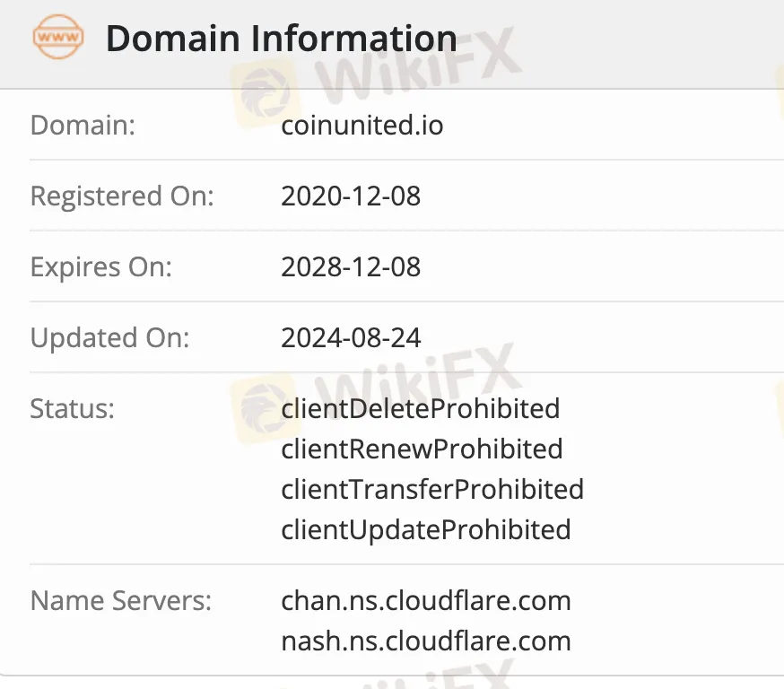Screen dimensions: 784x689
Task: Click the orange WWW globe icon
Action: pos(58,37)
